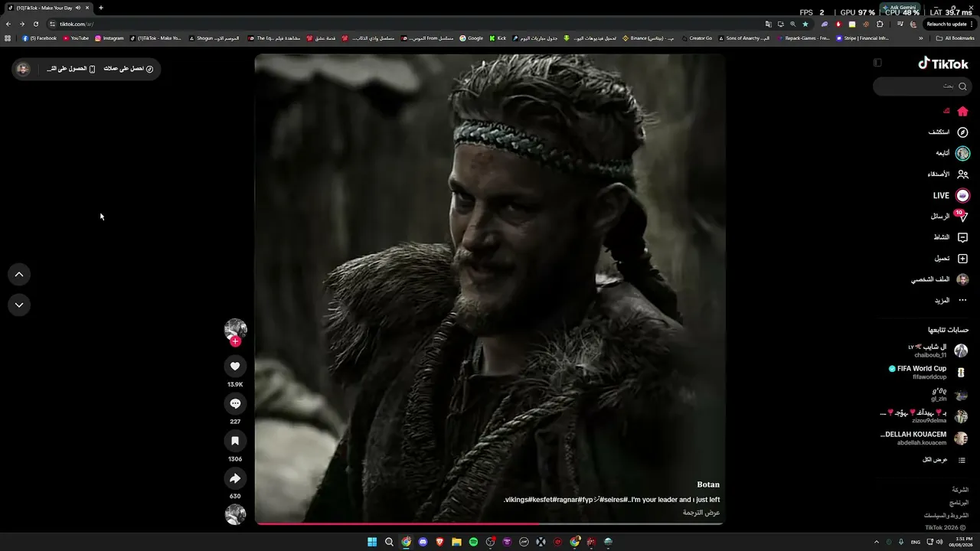Like the Botan video with the heart

pos(235,366)
